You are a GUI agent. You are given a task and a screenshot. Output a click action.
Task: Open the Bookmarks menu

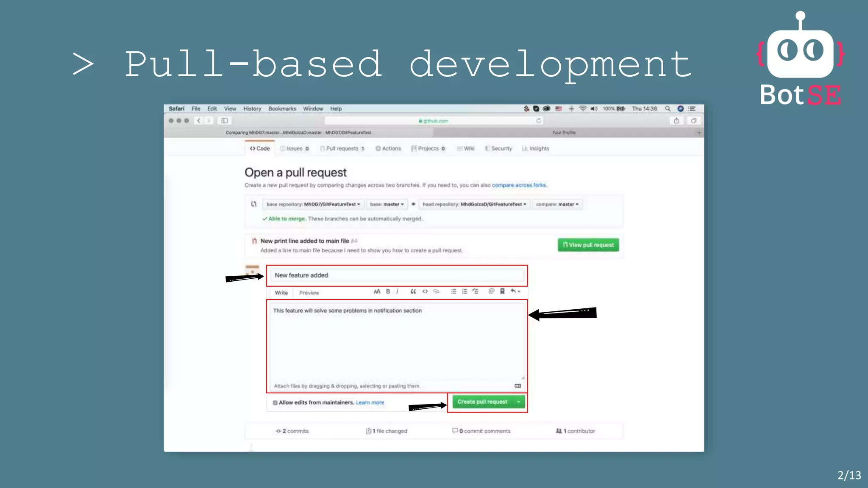[x=282, y=109]
